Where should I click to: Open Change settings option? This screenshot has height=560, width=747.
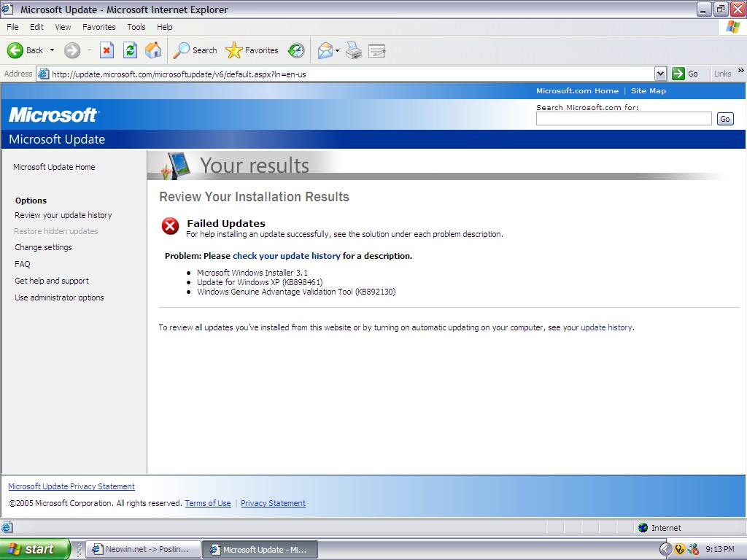[43, 247]
